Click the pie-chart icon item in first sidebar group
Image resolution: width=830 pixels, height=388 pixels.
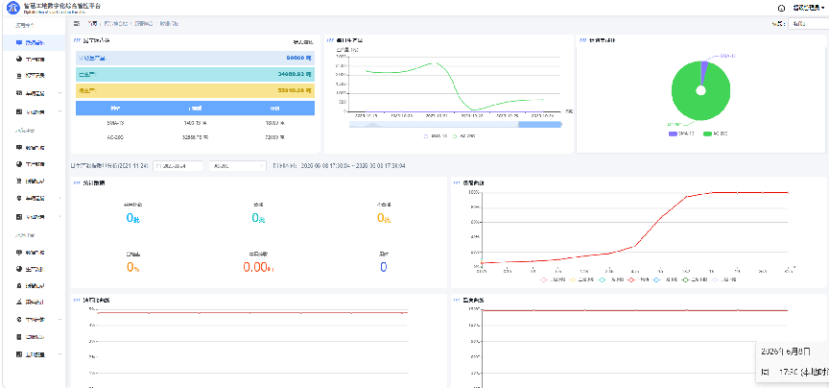point(33,59)
